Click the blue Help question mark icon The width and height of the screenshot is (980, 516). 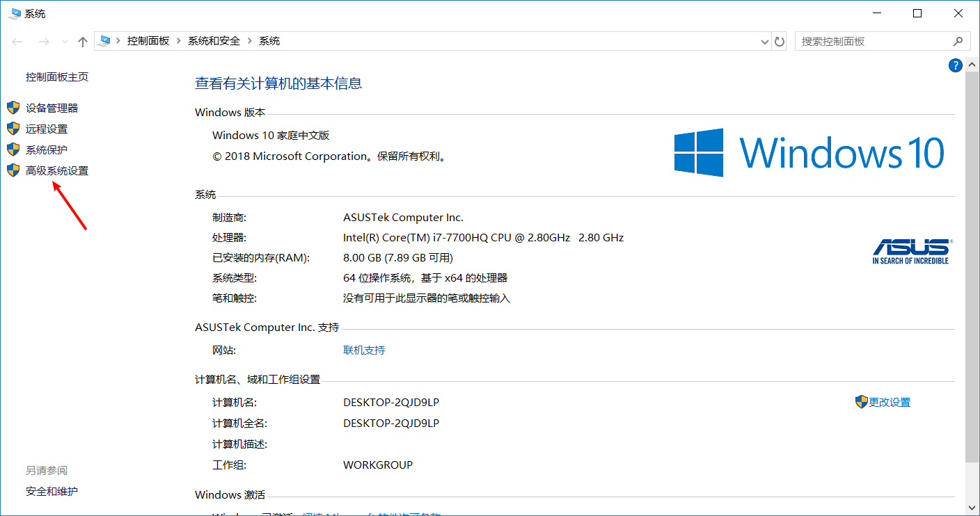[x=955, y=65]
